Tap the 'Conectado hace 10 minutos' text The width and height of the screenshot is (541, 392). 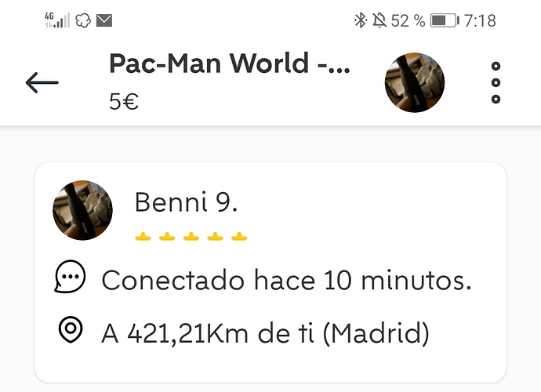[286, 280]
